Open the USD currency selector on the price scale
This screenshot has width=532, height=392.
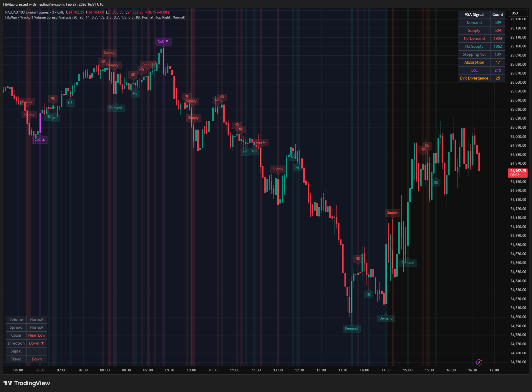[x=518, y=13]
